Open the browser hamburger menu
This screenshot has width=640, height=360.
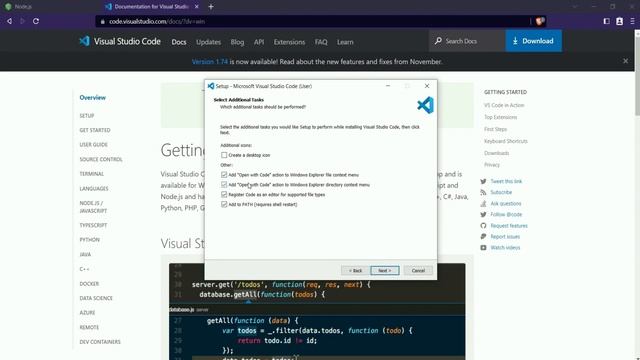tap(632, 21)
